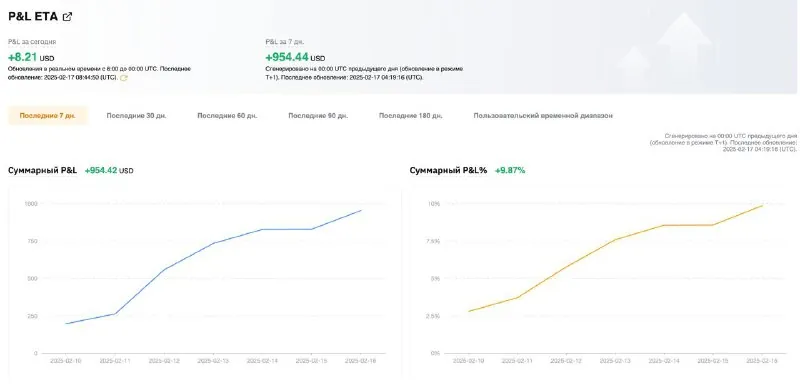Click the +8.21 USD today value
Image resolution: width=800 pixels, height=384 pixels.
point(31,57)
